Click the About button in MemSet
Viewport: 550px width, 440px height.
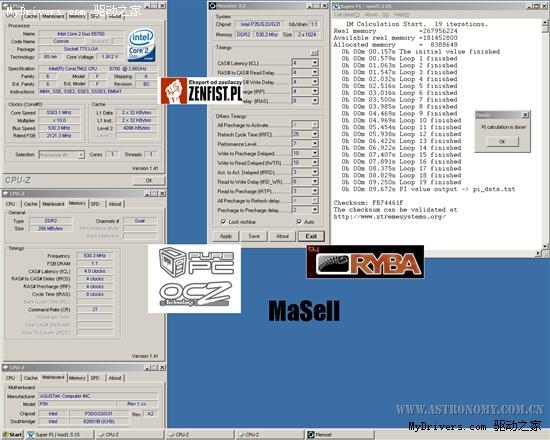tap(282, 236)
